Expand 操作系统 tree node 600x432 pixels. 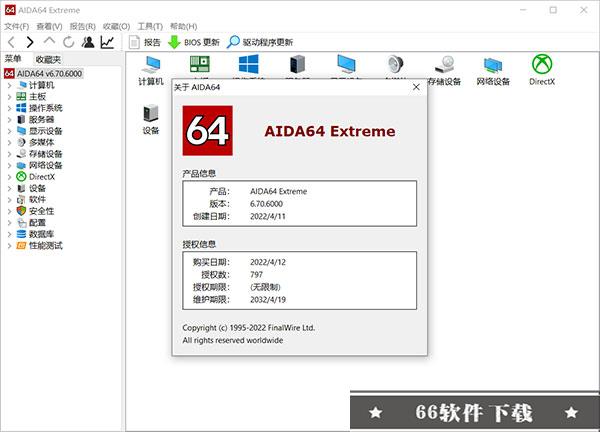point(10,108)
